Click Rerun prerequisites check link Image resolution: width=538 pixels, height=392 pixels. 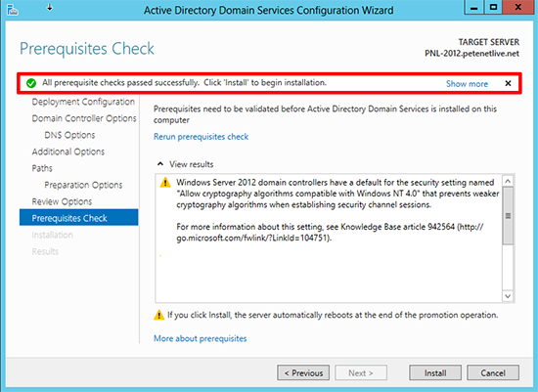201,137
